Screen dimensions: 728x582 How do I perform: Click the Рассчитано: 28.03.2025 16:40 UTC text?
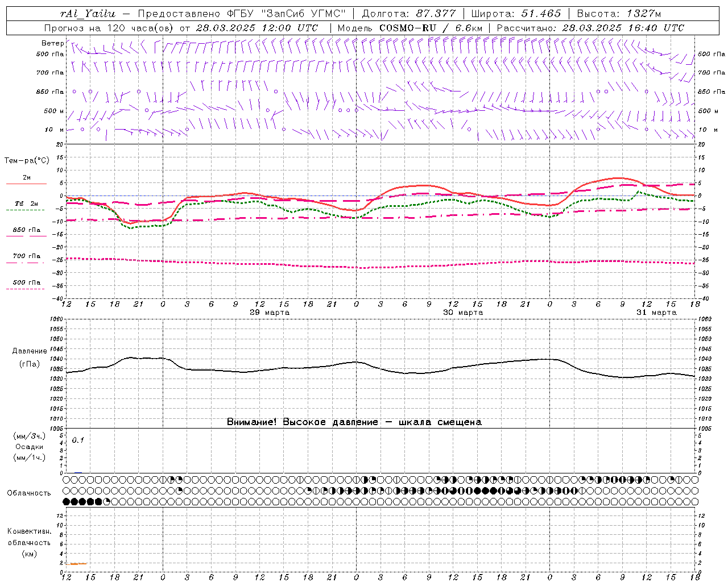click(x=590, y=28)
